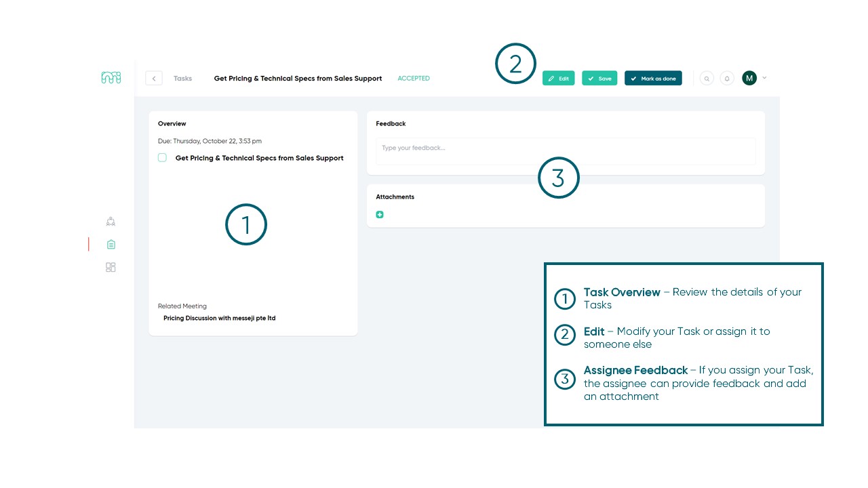Click the Type your feedback field
This screenshot has width=868, height=488.
[566, 151]
